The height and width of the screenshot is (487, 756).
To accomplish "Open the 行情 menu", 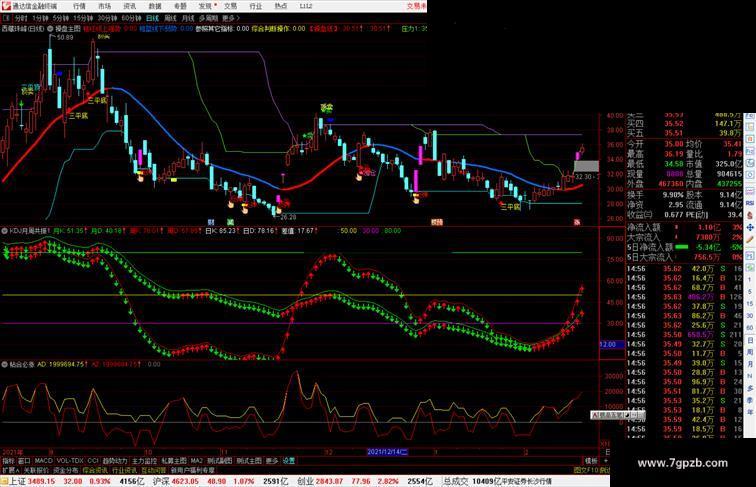I will pyautogui.click(x=79, y=6).
